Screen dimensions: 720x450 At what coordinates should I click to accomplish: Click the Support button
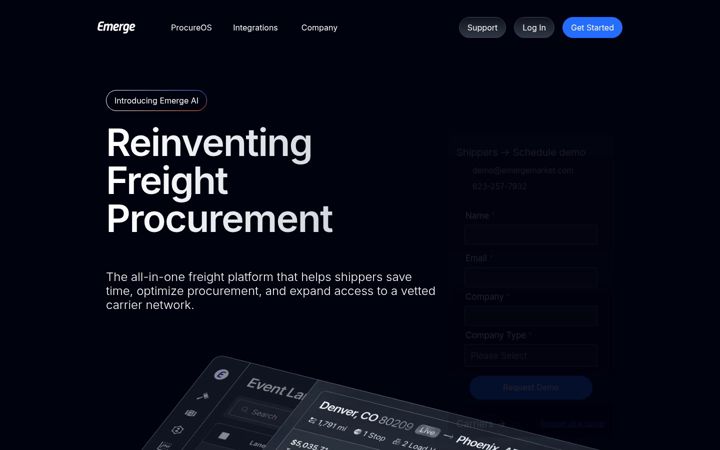(x=482, y=28)
